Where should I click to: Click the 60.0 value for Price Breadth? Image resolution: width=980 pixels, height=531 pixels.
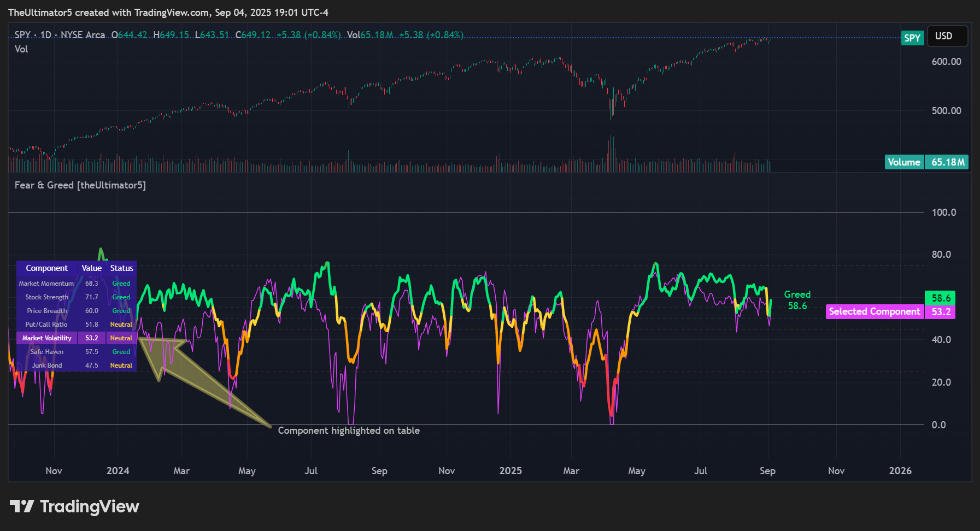tap(92, 311)
